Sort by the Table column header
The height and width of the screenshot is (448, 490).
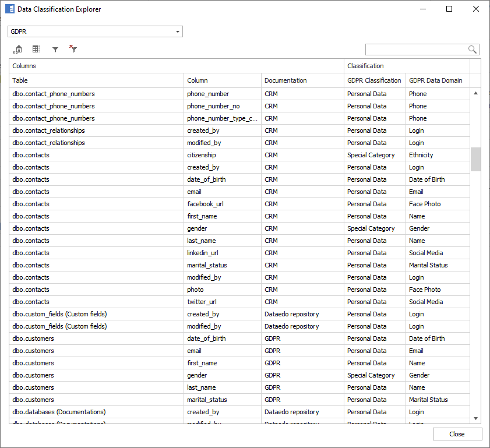[97, 80]
